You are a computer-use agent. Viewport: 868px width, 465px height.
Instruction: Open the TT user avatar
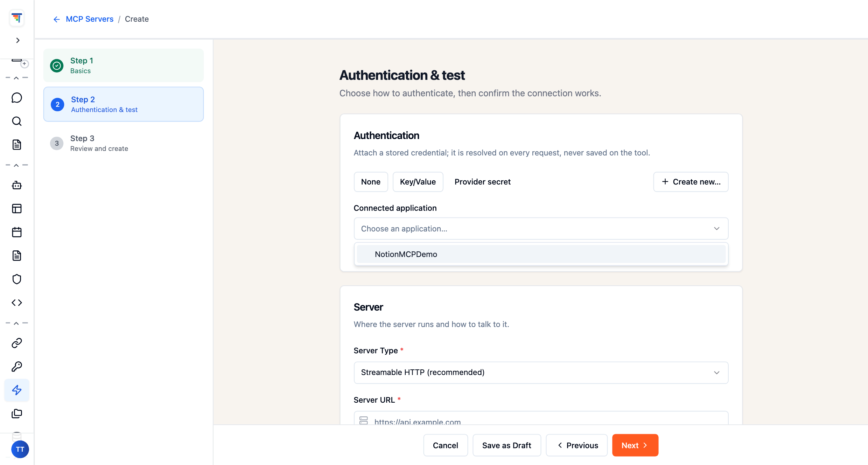pyautogui.click(x=20, y=449)
